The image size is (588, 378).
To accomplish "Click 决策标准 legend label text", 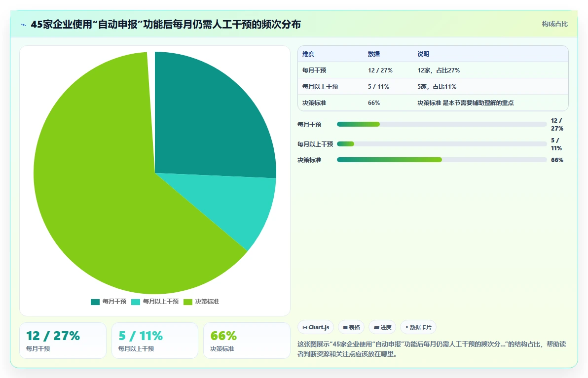I will tap(207, 302).
